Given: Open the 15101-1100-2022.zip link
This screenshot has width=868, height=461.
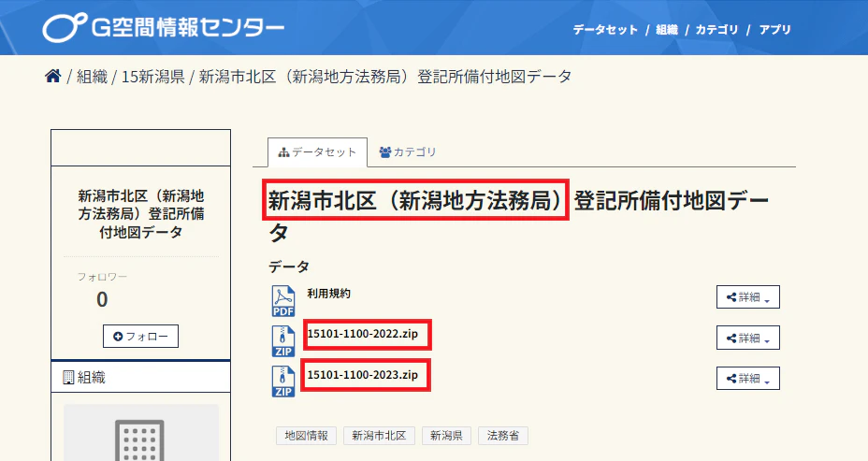Looking at the screenshot, I should coord(363,334).
